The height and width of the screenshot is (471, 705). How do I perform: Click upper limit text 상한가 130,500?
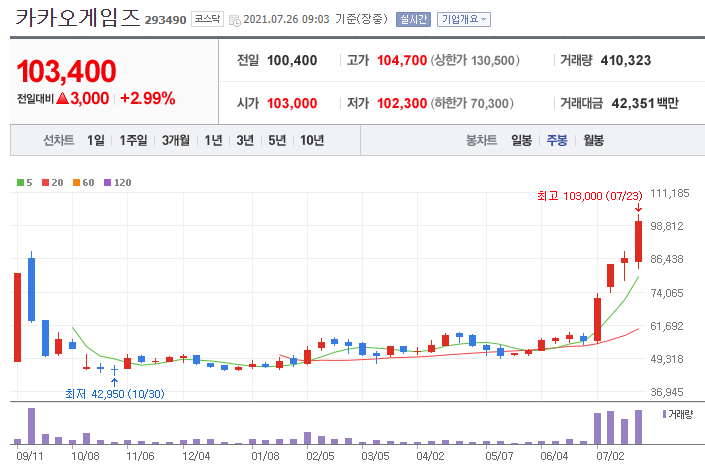pos(475,60)
